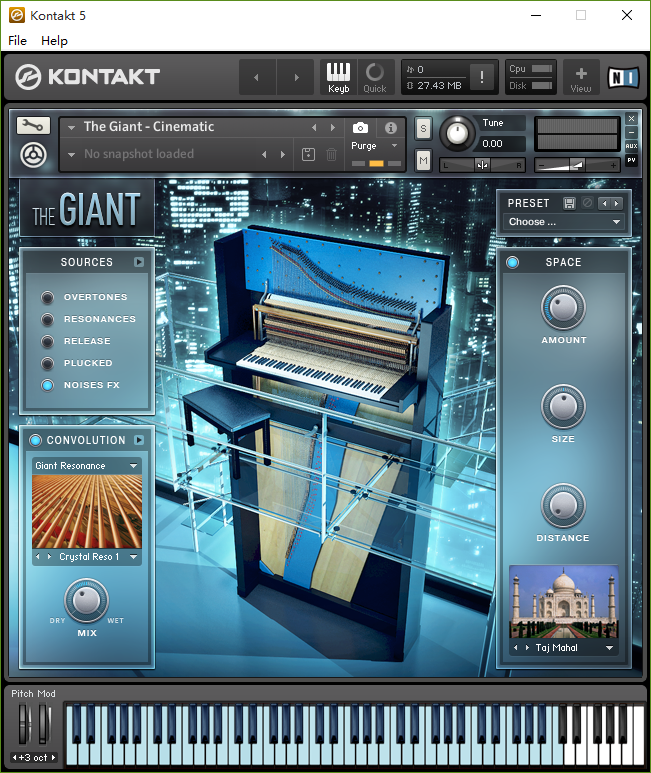651x773 pixels.
Task: Click the pan L-R slider
Action: [x=482, y=166]
